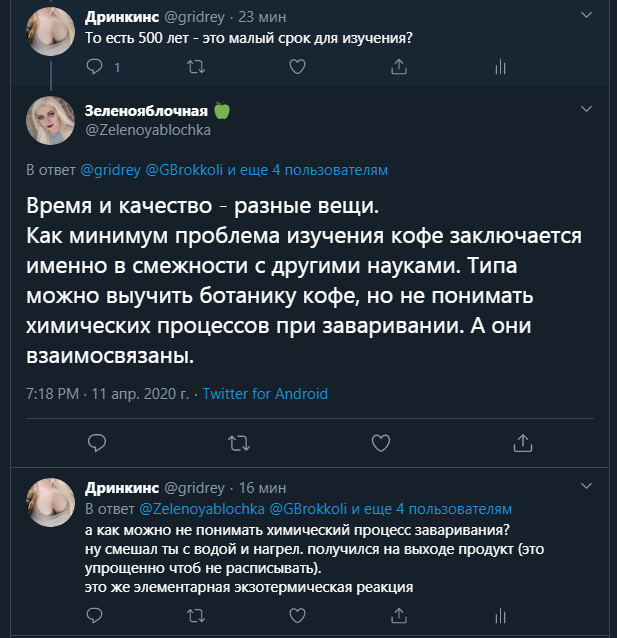Screen dimensions: 617x638
Task: Share the top Дринкинс tweet
Action: 398,67
